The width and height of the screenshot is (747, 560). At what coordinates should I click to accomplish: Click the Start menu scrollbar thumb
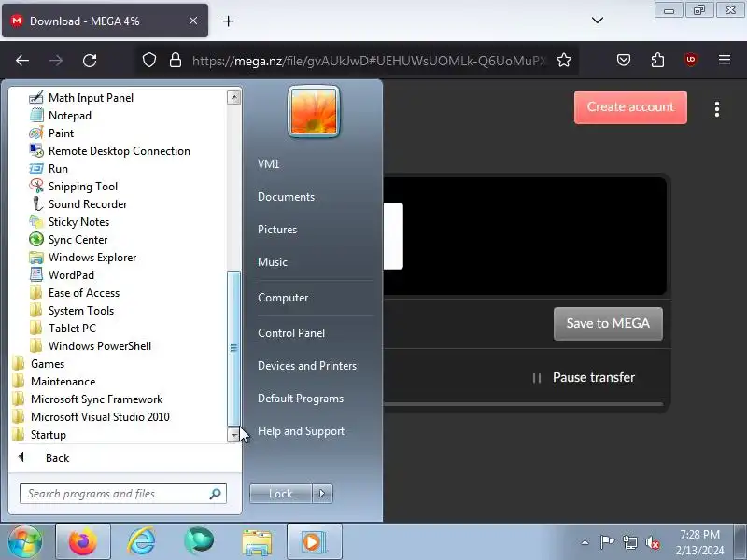click(233, 348)
